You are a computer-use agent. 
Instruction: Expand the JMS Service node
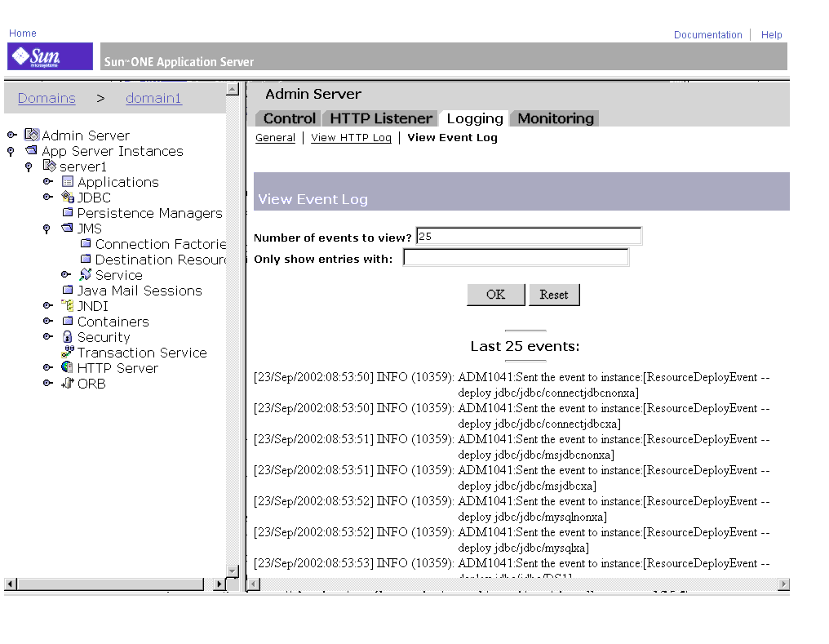coord(66,274)
